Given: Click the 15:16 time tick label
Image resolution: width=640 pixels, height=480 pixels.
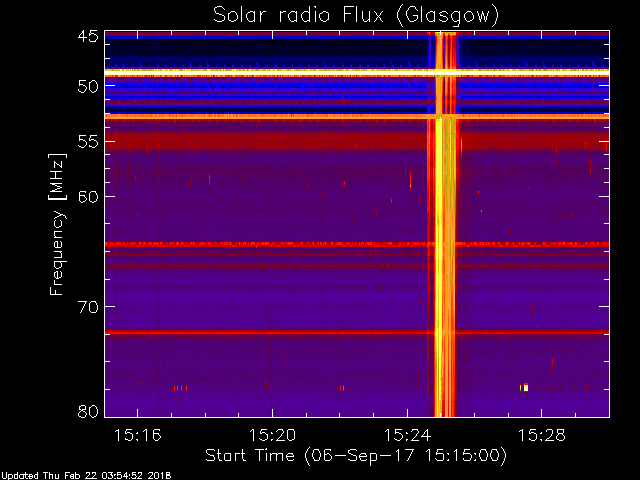Looking at the screenshot, I should tap(138, 436).
